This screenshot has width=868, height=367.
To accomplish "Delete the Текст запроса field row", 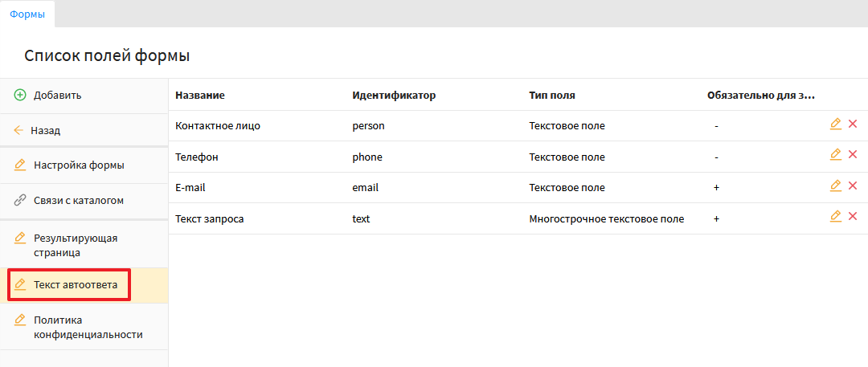I will (853, 217).
